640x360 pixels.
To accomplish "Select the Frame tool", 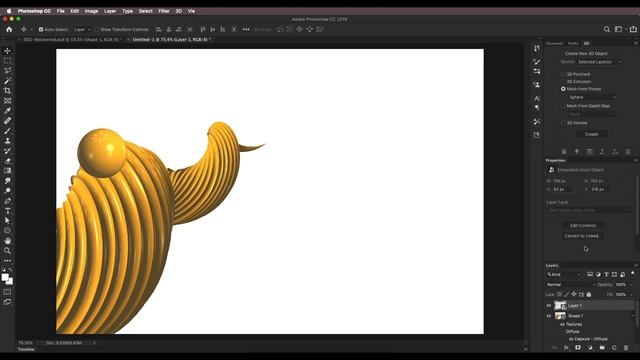I will tap(7, 100).
